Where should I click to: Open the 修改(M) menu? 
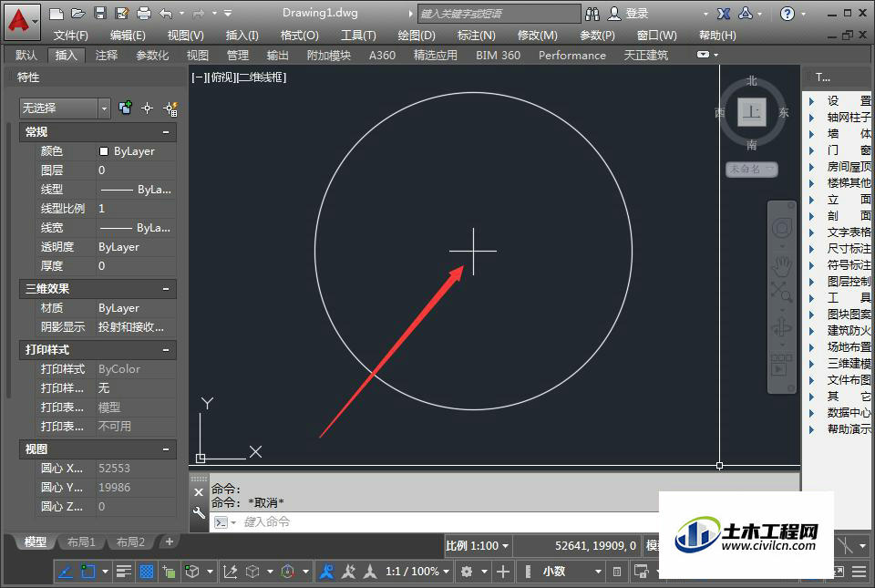click(538, 36)
